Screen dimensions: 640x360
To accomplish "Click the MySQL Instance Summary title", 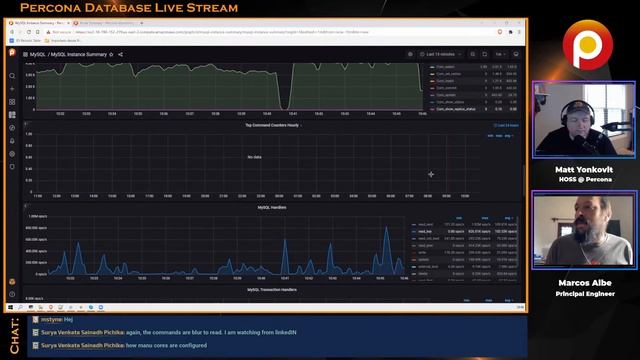I will coord(79,54).
